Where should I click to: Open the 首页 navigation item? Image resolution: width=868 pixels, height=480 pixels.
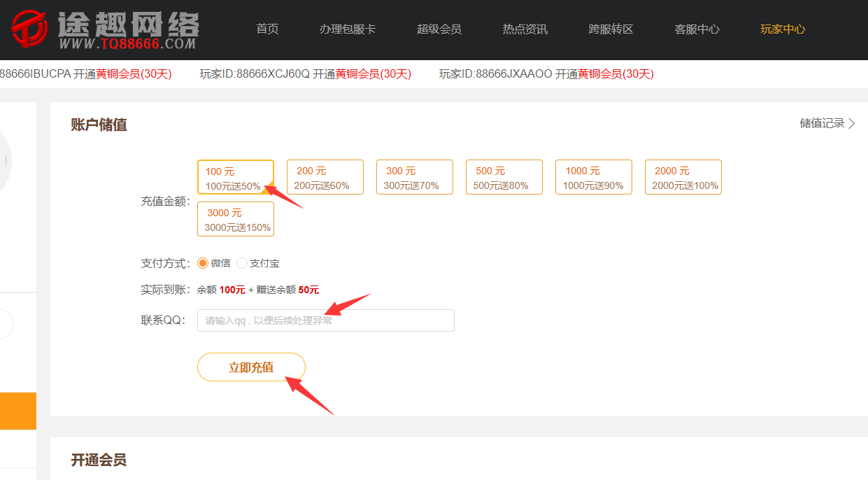point(267,29)
